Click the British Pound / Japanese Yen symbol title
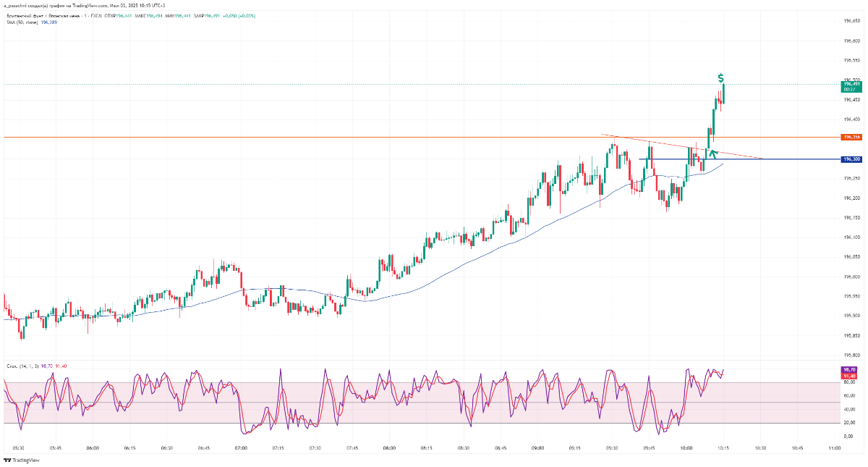 click(43, 15)
